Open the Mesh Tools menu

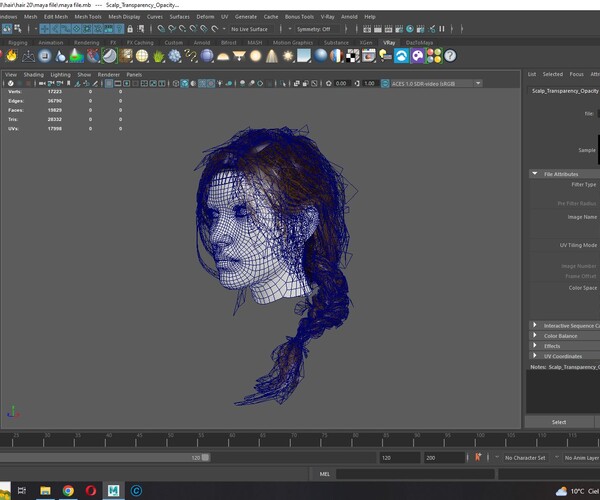tap(88, 17)
